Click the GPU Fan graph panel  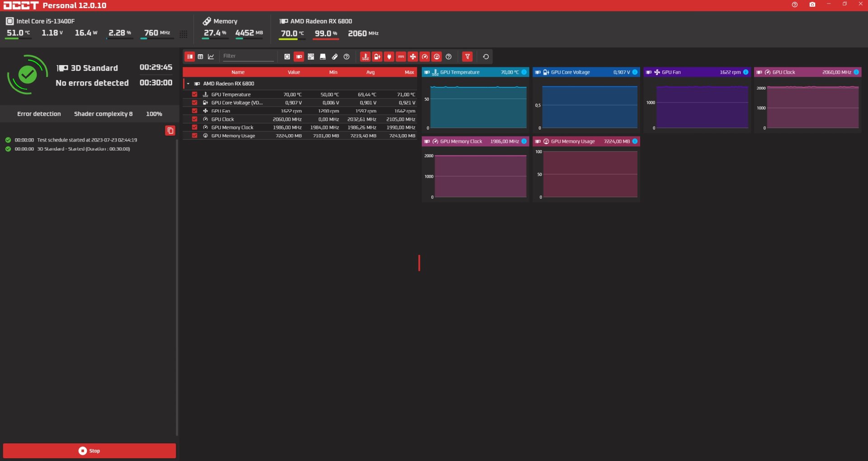[697, 100]
